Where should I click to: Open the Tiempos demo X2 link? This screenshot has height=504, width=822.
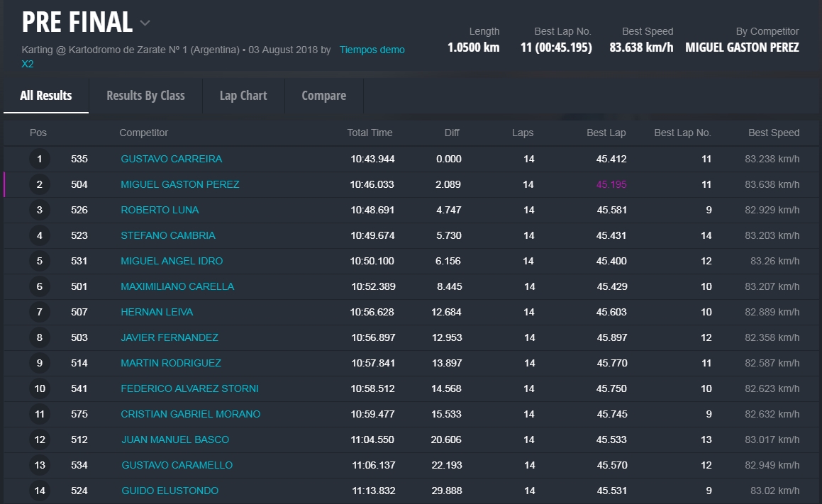tap(372, 50)
